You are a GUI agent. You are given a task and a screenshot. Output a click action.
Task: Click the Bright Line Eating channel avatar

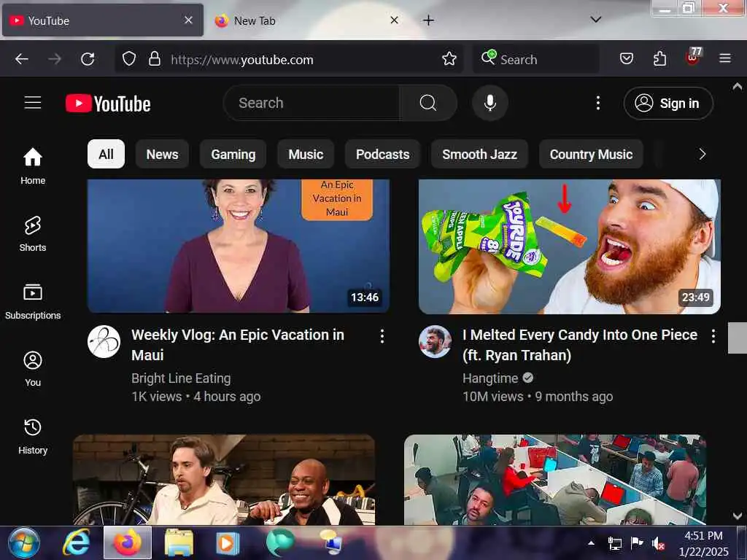[x=104, y=342]
